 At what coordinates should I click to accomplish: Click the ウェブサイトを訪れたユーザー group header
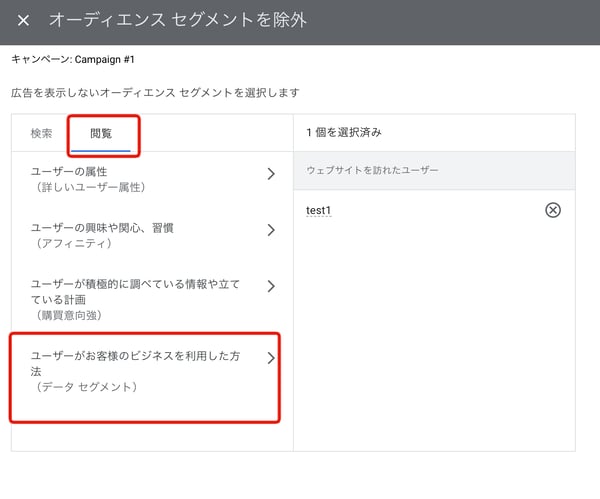(372, 171)
